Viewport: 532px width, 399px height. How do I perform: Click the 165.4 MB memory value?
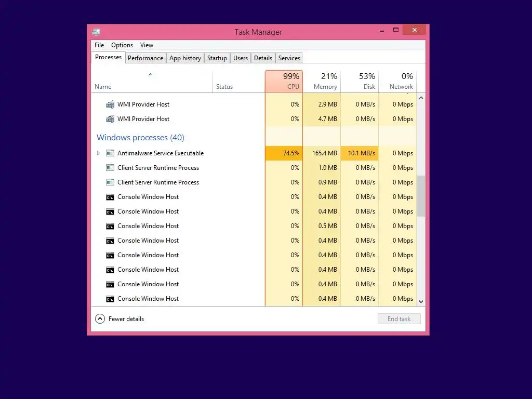pyautogui.click(x=322, y=153)
